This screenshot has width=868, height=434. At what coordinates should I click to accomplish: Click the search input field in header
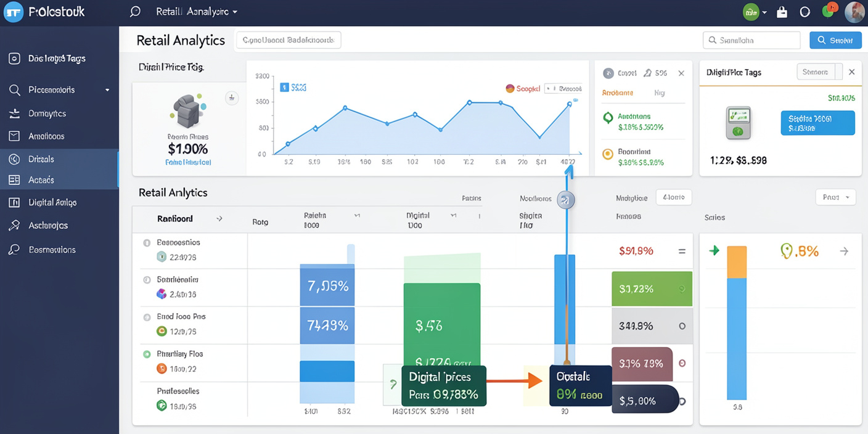point(751,40)
